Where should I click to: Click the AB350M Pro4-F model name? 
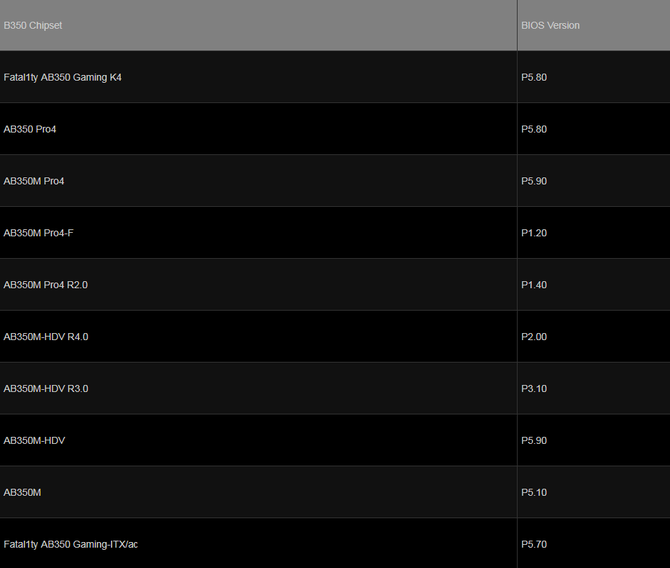point(38,233)
